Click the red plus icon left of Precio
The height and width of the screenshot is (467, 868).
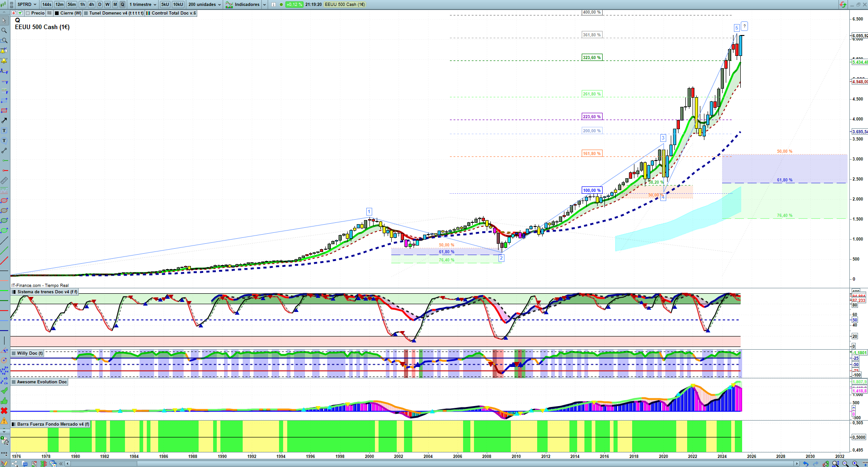click(14, 13)
